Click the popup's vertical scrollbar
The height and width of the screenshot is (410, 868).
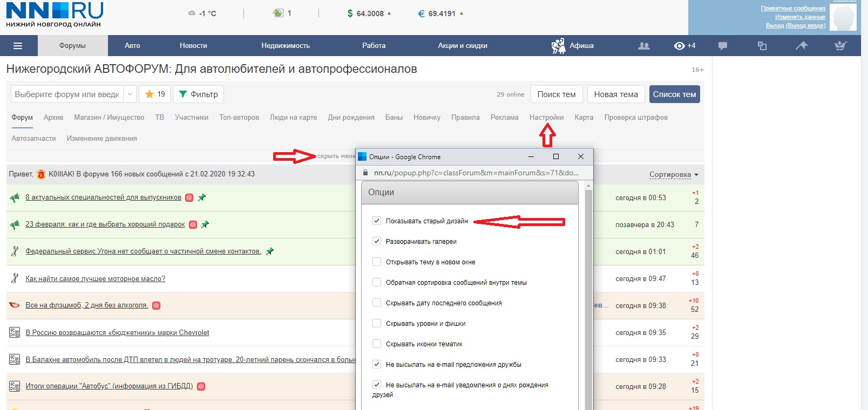(588, 297)
